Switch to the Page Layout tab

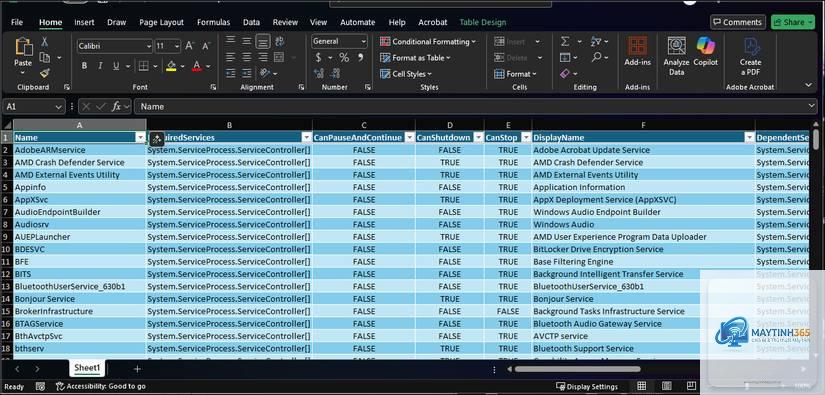[162, 22]
